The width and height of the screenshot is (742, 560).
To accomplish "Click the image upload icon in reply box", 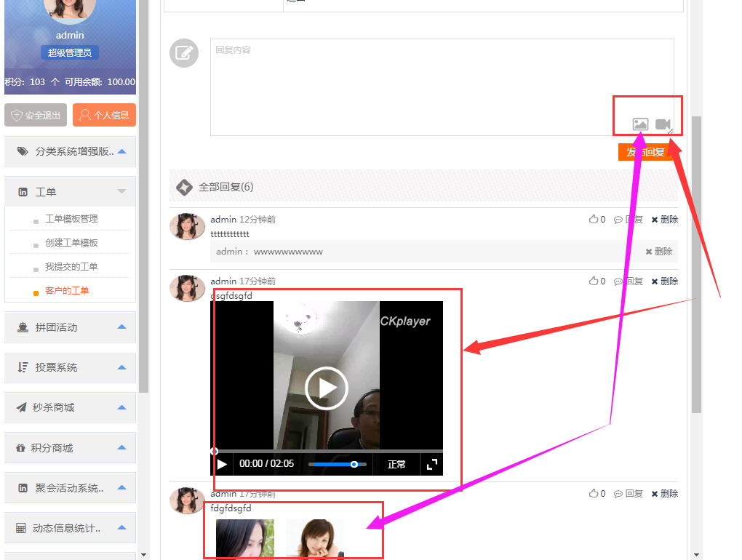I will (x=640, y=124).
